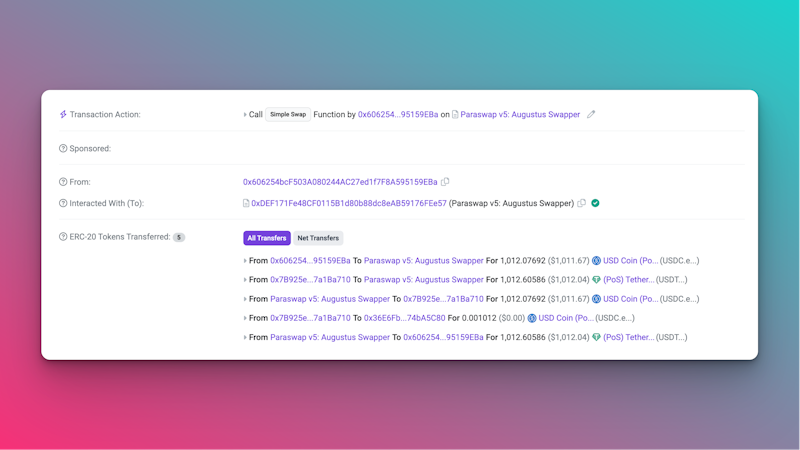The image size is (800, 450).
Task: Click contract icon before 0xDEF171Fe48 address
Action: tap(246, 203)
